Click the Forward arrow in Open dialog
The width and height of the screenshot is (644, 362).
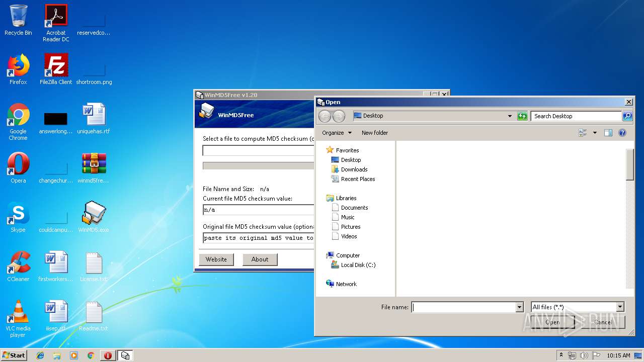339,116
